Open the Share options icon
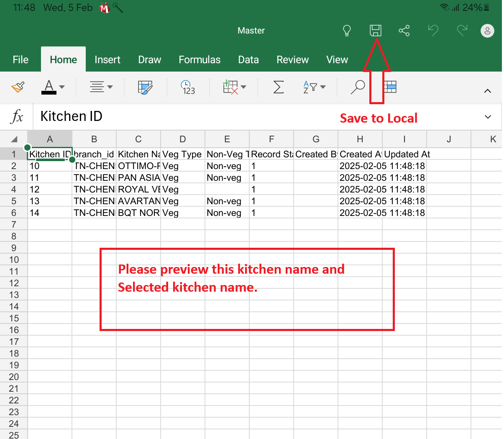The height and width of the screenshot is (439, 504). pyautogui.click(x=404, y=31)
